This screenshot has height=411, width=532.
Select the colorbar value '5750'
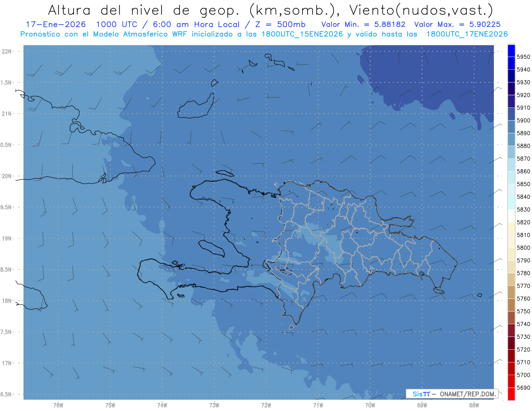coord(523,311)
